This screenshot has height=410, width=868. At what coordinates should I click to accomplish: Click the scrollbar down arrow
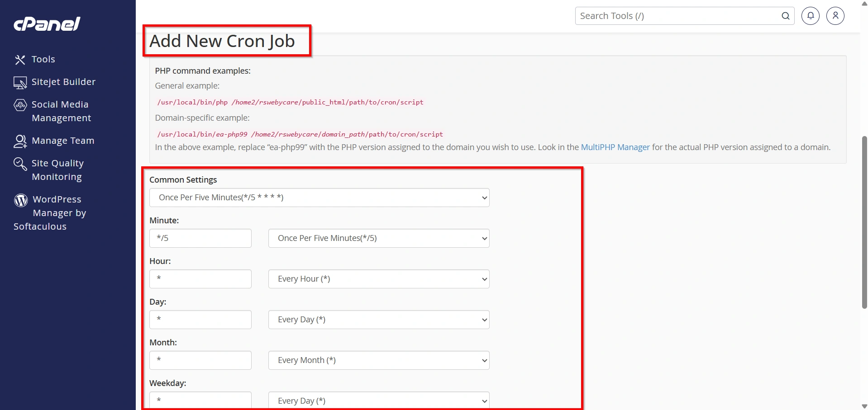click(864, 406)
